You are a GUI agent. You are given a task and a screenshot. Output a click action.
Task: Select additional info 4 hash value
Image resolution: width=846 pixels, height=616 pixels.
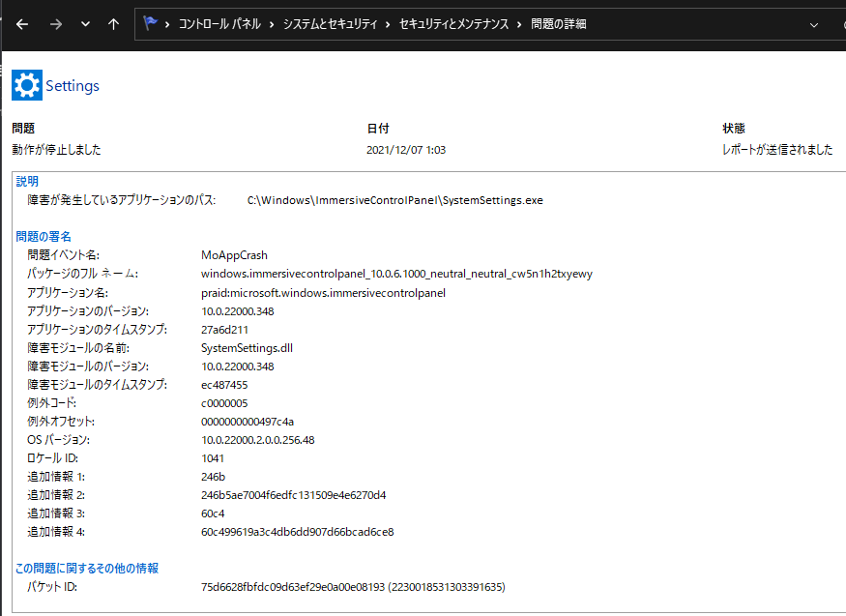pyautogui.click(x=297, y=531)
